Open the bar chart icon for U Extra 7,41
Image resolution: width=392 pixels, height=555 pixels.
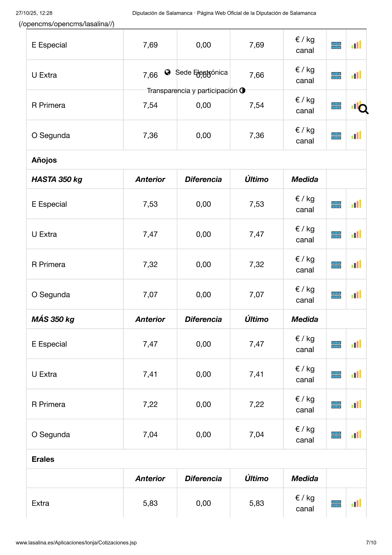356,374
